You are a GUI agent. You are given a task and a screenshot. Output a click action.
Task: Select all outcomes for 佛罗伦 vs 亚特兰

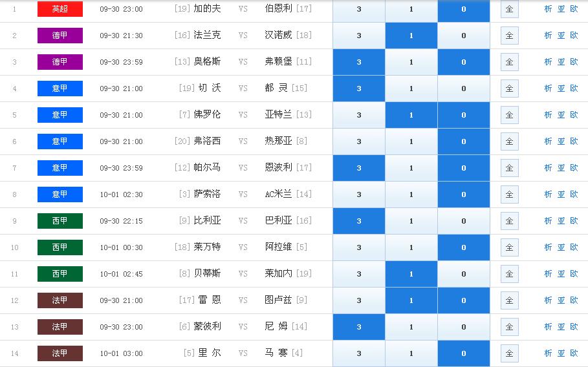point(510,115)
